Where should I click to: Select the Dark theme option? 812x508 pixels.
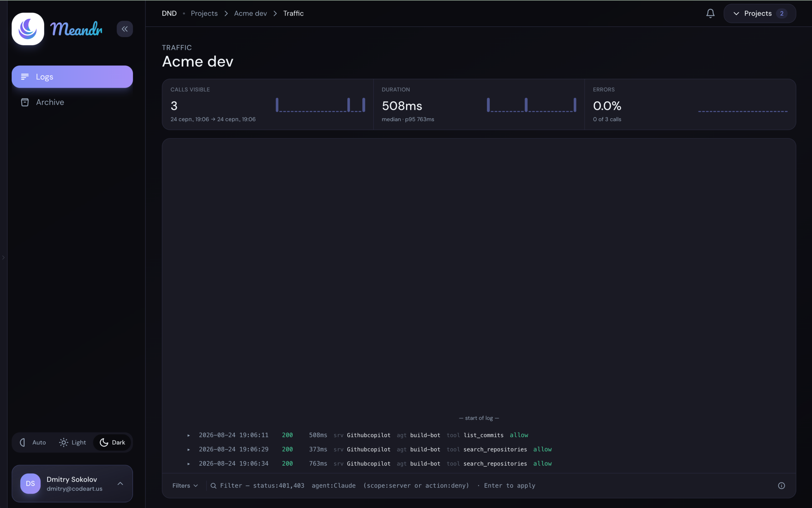(112, 443)
